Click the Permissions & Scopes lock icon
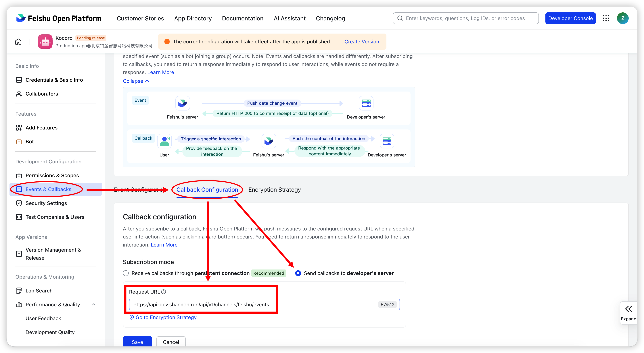Screen dimensions: 644x353 (19, 176)
